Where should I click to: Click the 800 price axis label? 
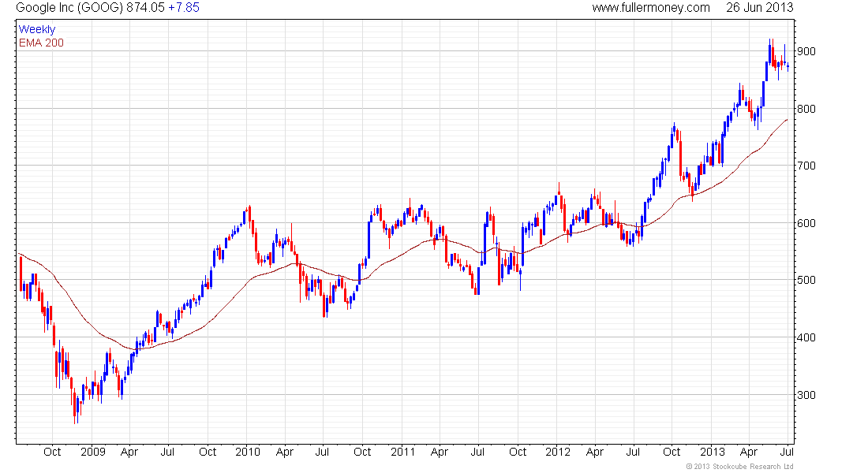[x=806, y=109]
